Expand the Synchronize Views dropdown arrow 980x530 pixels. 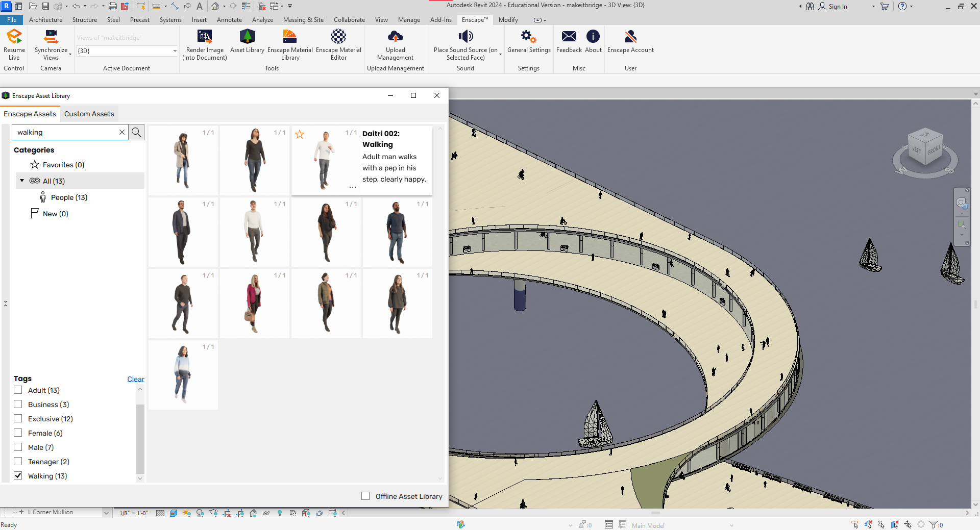tap(70, 54)
